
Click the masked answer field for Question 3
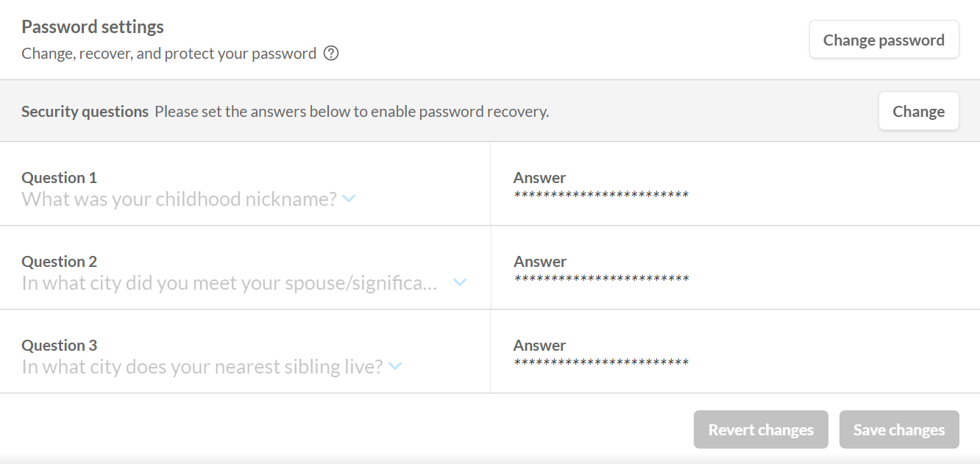click(600, 363)
